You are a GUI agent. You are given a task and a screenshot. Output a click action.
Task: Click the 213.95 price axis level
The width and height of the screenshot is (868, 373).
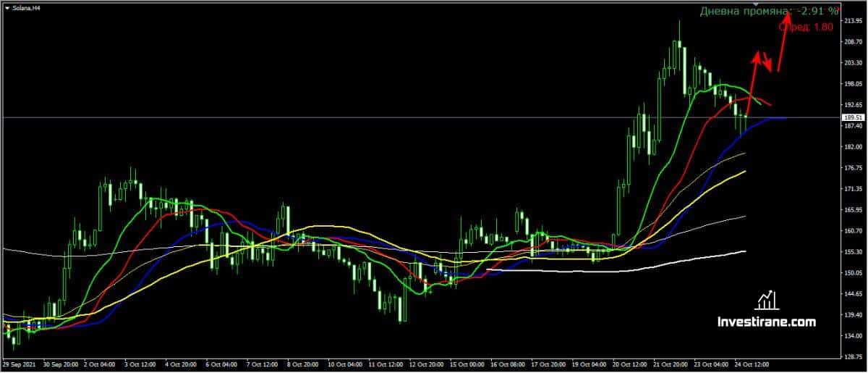point(854,21)
